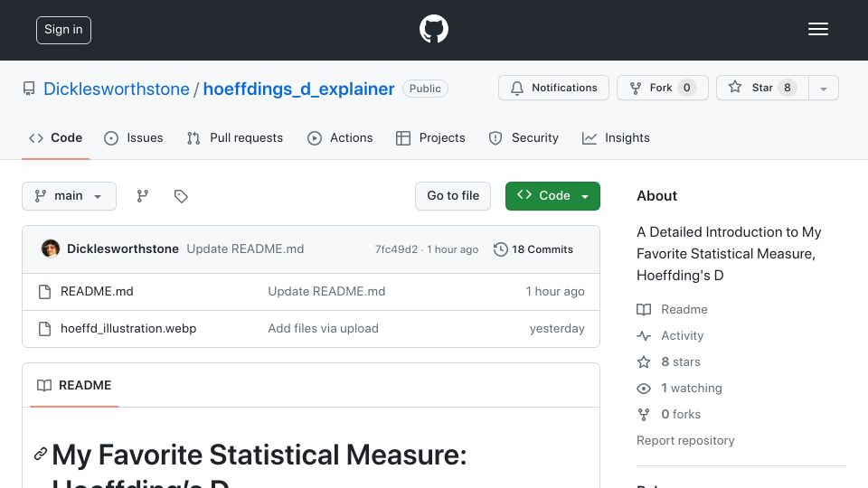Open the README.md file
This screenshot has height=488, width=868.
pyautogui.click(x=97, y=292)
